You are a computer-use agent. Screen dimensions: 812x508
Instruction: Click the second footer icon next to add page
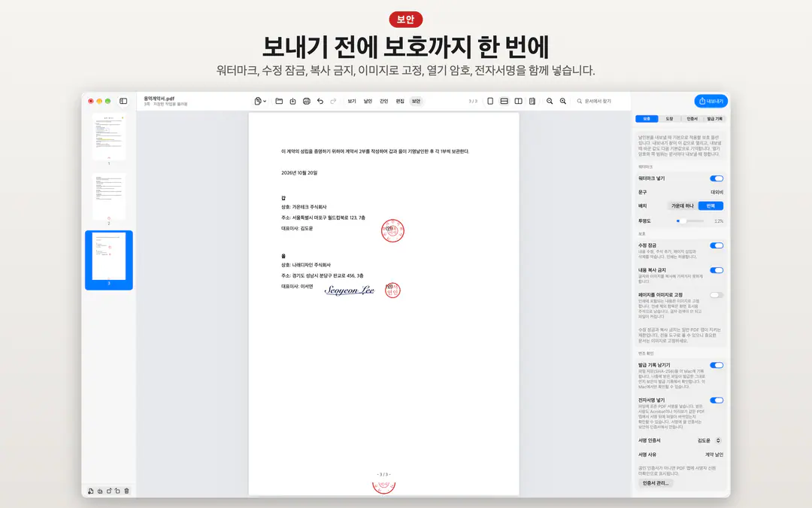click(100, 491)
